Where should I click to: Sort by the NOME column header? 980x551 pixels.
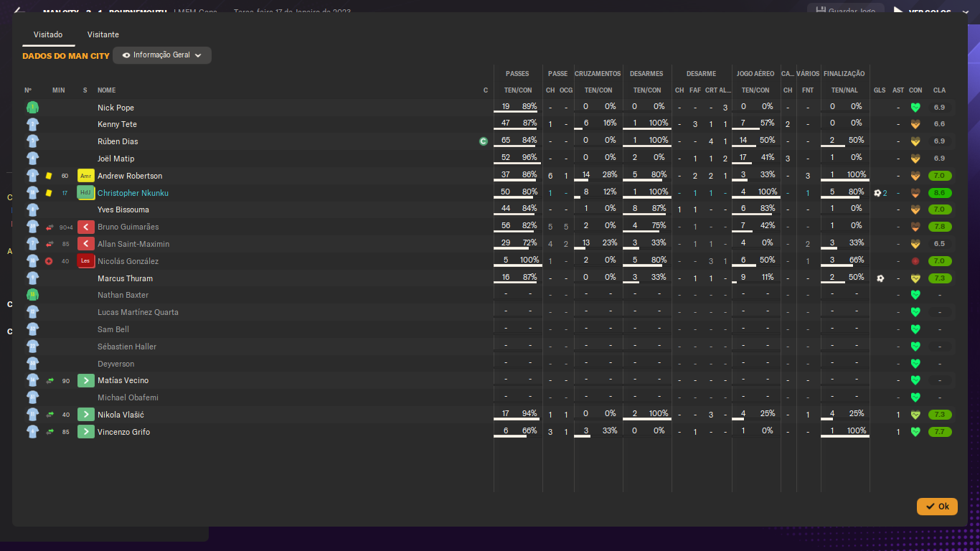tap(106, 90)
